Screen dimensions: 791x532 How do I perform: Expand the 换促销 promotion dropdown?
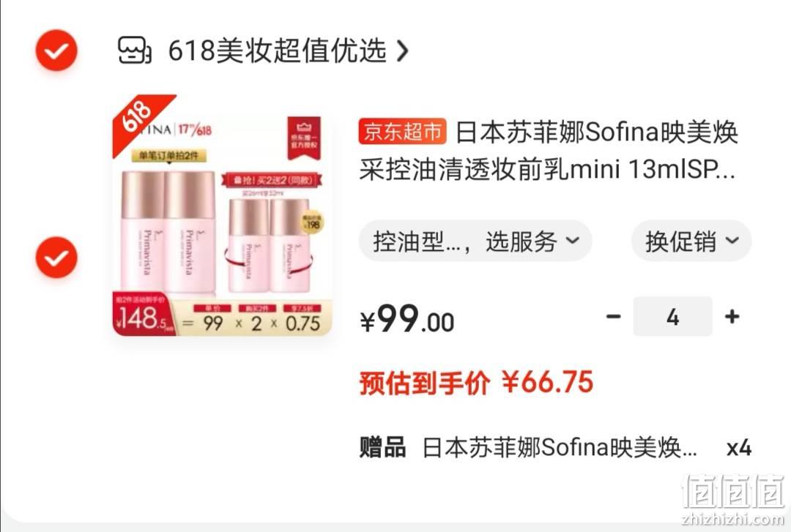coord(691,241)
